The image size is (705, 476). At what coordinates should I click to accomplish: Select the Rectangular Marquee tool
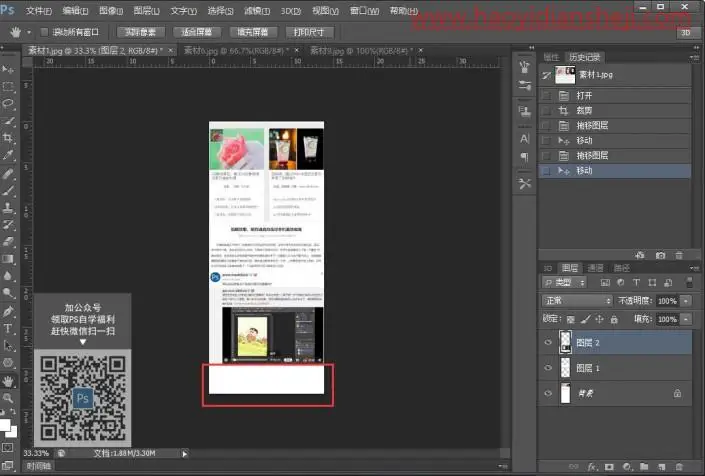tap(8, 86)
